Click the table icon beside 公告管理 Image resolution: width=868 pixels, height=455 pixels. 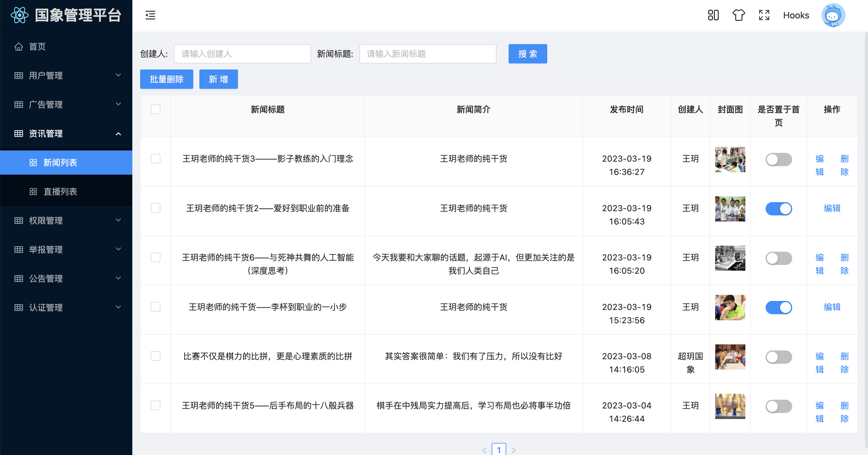[x=19, y=278]
